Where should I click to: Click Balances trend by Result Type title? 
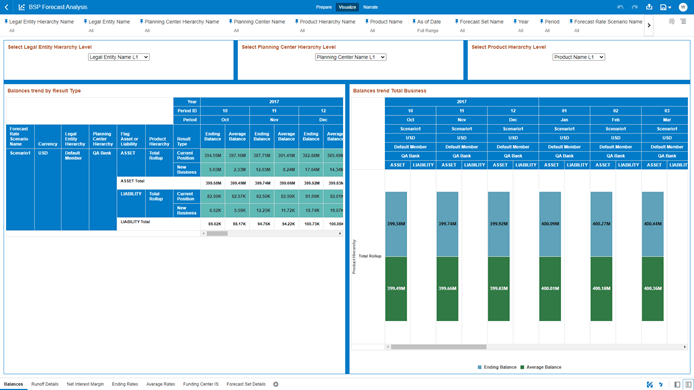(44, 91)
